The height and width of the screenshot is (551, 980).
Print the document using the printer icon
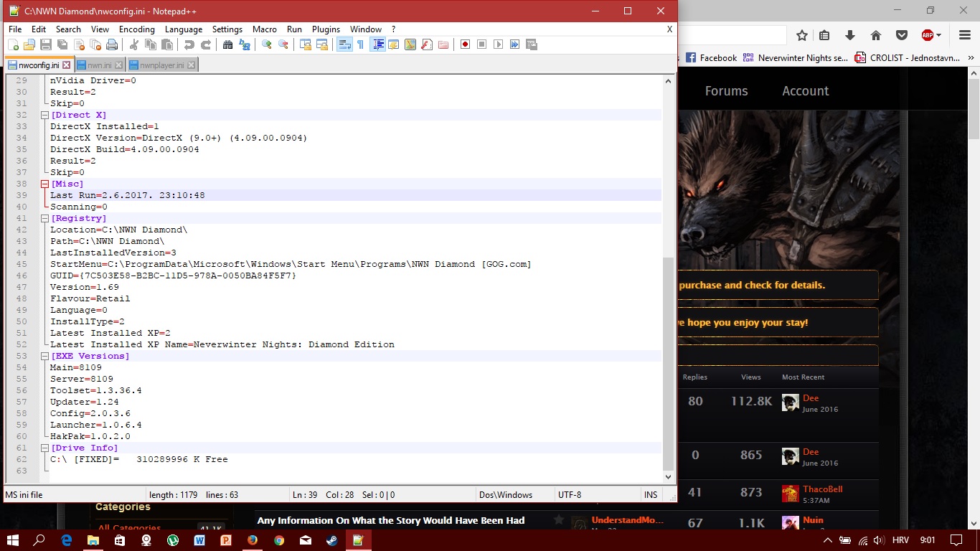112,44
